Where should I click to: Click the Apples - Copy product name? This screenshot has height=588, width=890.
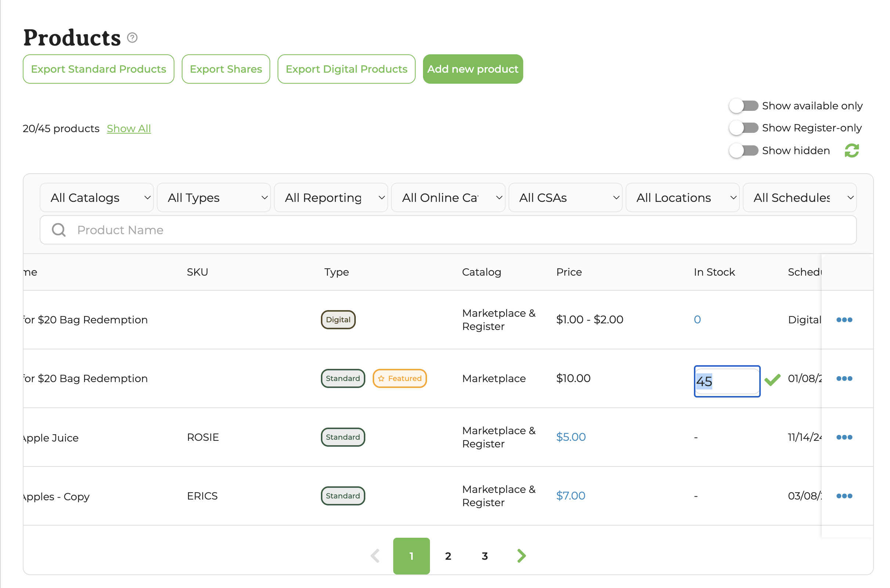(x=56, y=497)
